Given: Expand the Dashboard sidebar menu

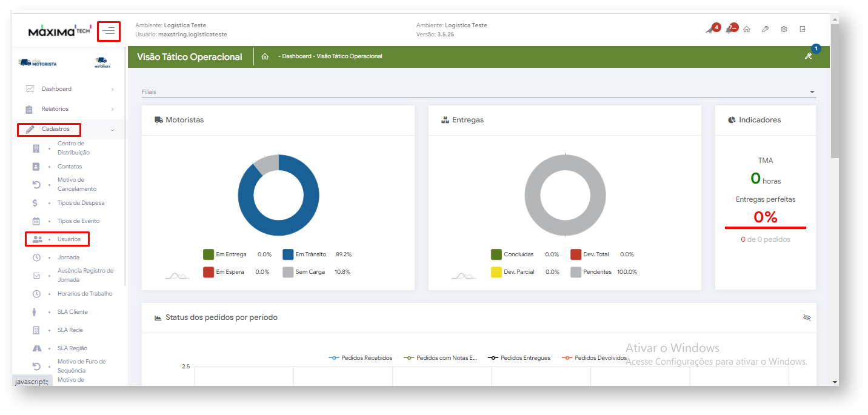Looking at the screenshot, I should pos(56,89).
